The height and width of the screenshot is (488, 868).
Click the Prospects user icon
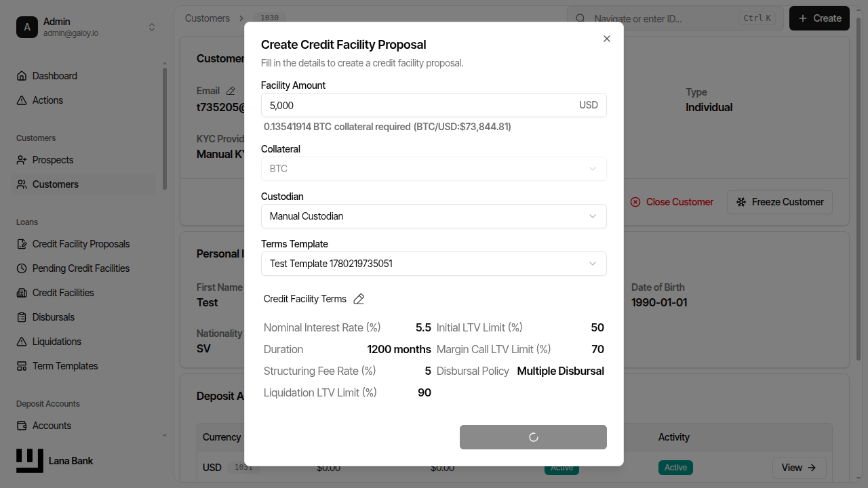point(22,160)
